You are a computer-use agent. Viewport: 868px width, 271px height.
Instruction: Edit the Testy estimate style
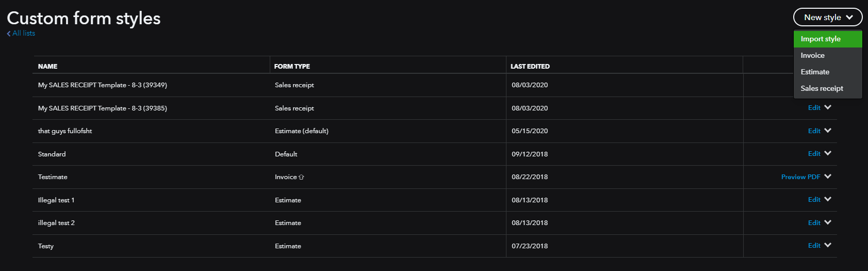pos(814,246)
